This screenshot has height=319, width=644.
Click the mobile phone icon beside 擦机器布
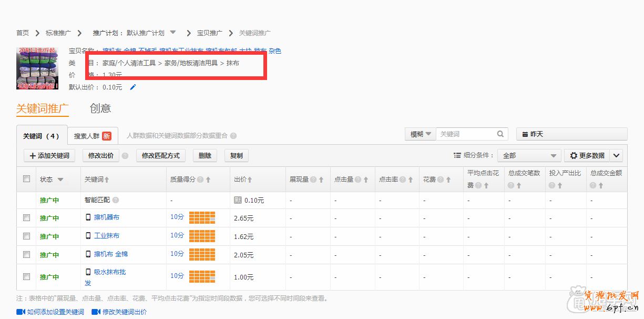pos(87,218)
